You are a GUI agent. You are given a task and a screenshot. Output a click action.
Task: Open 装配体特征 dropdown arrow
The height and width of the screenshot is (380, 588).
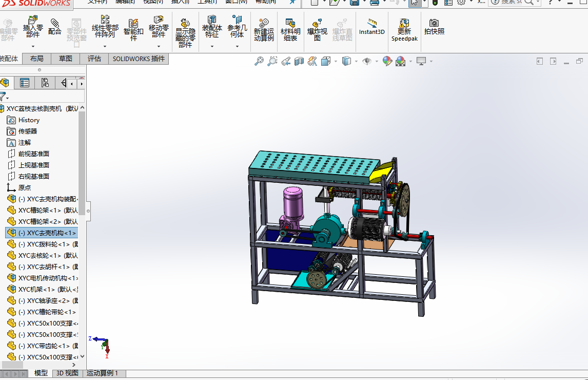(x=212, y=46)
